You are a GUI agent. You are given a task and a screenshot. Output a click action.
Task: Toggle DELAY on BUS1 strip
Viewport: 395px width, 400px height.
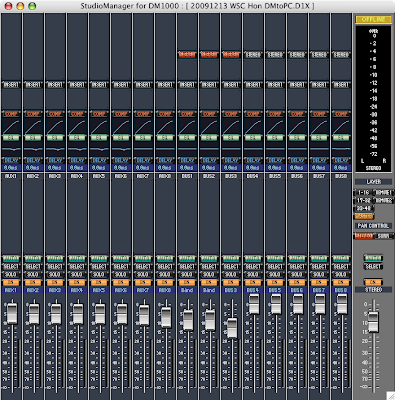coord(187,160)
